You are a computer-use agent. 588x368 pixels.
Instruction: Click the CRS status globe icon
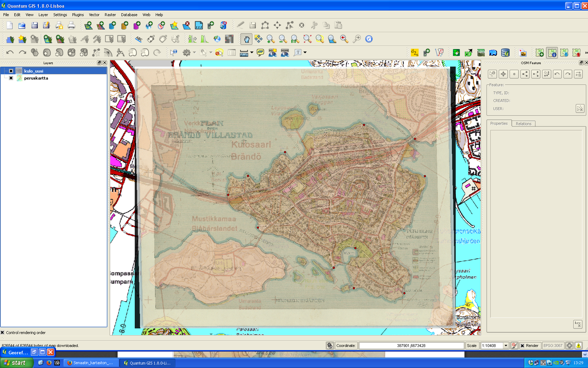point(569,346)
